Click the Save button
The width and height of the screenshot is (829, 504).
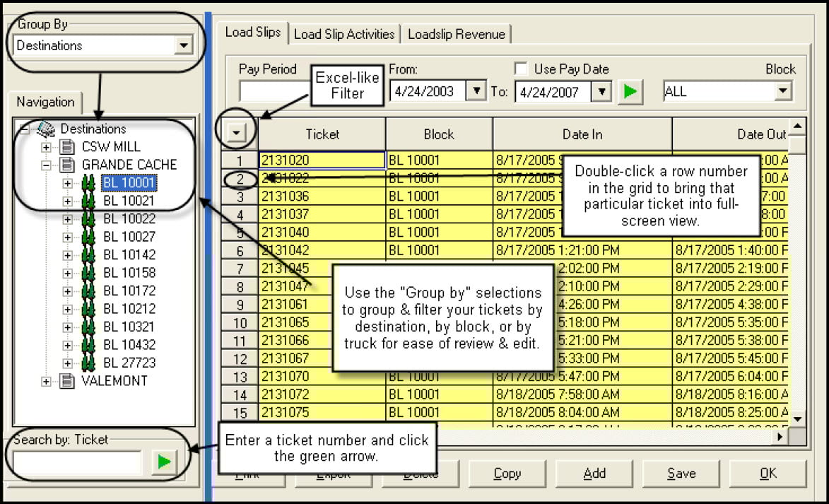click(x=681, y=474)
